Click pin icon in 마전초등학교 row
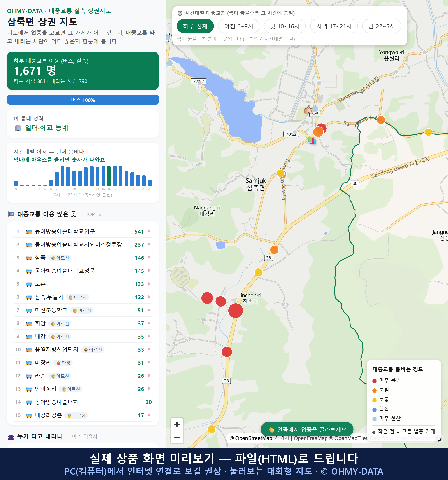Screen dimensions: 448x480 (x=149, y=311)
